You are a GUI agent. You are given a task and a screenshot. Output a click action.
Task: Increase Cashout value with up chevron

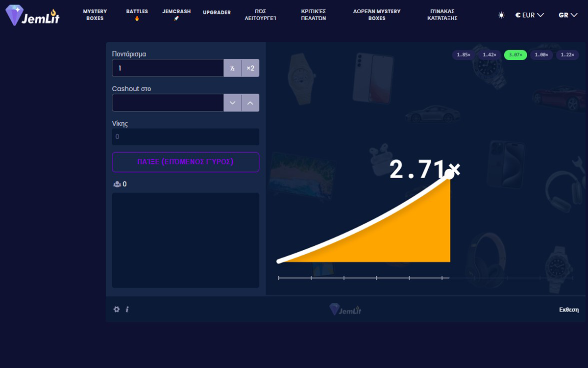pyautogui.click(x=250, y=103)
